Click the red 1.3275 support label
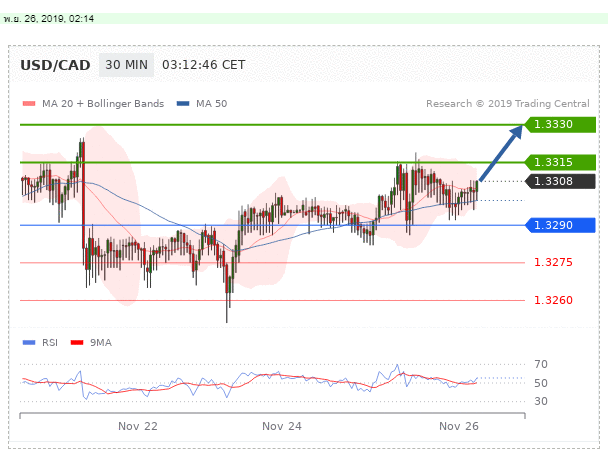The height and width of the screenshot is (454, 608). click(x=553, y=262)
